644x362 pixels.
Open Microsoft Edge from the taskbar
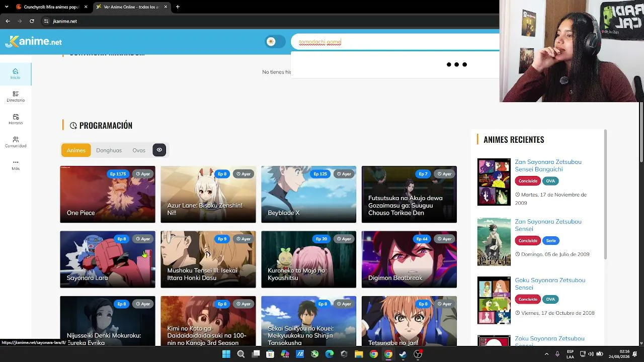pos(330,354)
